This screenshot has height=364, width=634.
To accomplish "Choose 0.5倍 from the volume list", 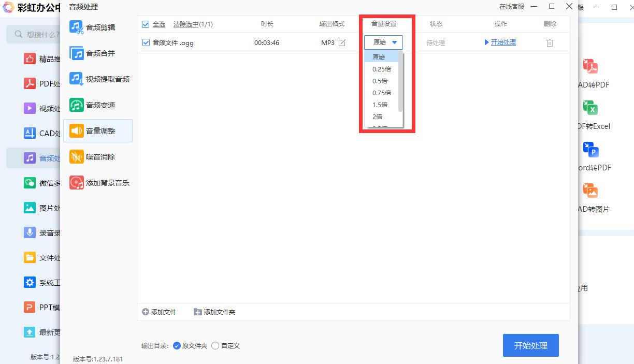I will (x=381, y=81).
